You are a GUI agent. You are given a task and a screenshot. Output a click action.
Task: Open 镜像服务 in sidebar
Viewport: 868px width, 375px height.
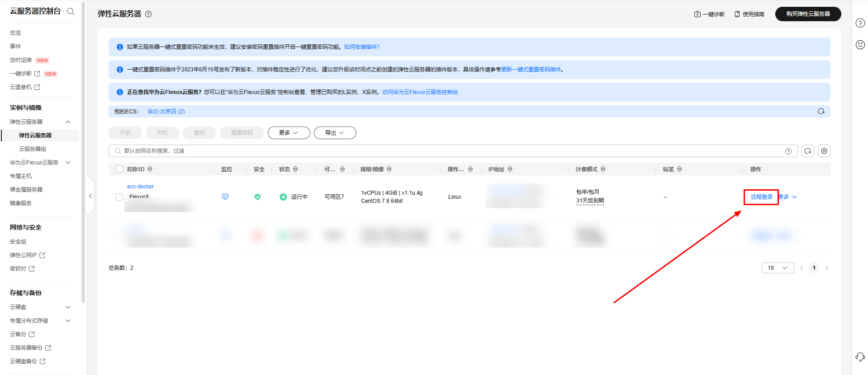[21, 203]
